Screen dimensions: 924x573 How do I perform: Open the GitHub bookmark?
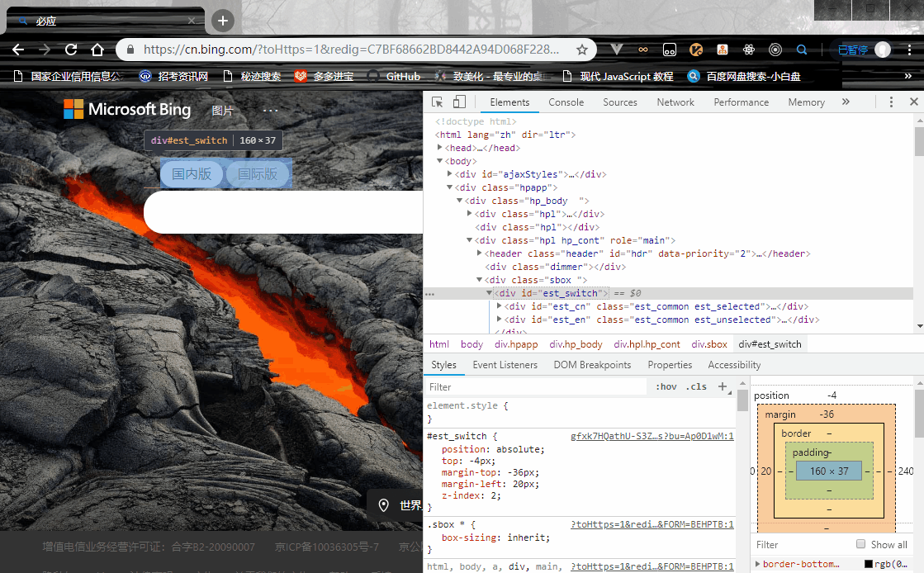point(394,76)
